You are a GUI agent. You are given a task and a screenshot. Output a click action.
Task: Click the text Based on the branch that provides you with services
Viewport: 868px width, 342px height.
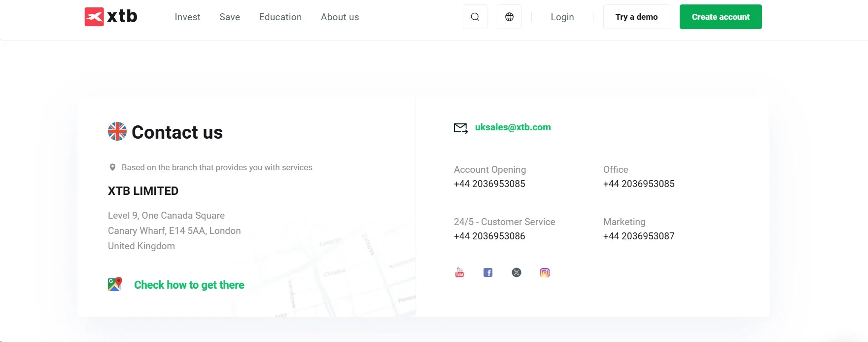217,167
